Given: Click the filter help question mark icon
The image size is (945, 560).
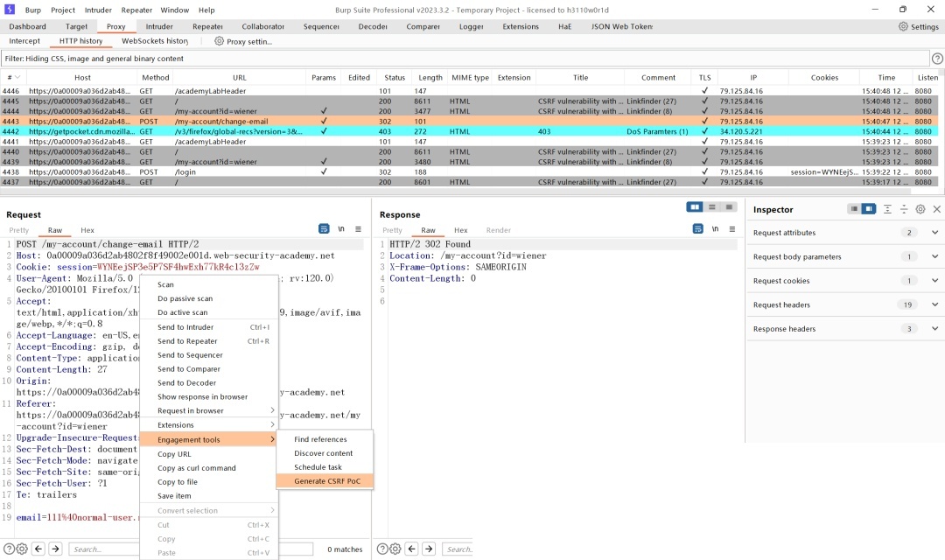Looking at the screenshot, I should [x=937, y=59].
